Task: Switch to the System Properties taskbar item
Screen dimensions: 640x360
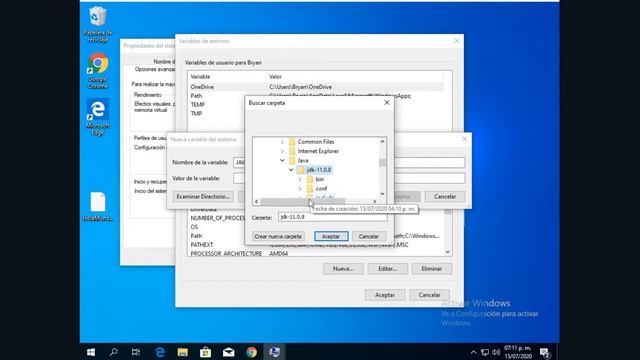Action: click(274, 352)
